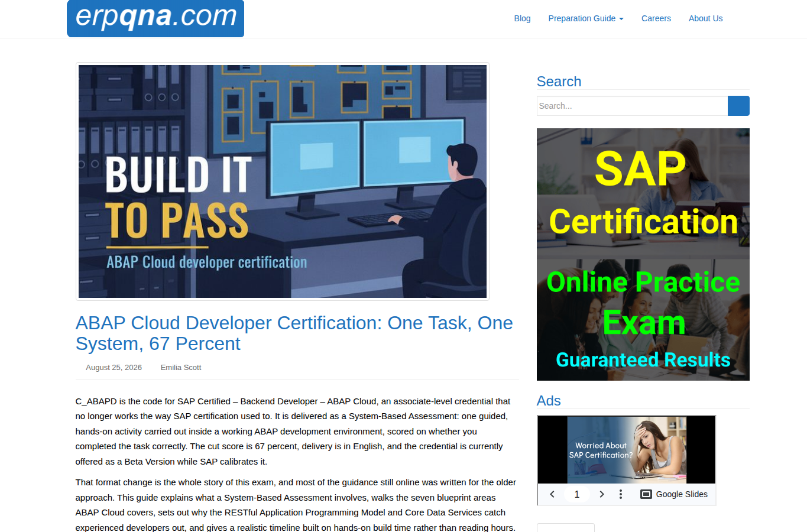
Task: Open the About Us page
Action: 705,18
